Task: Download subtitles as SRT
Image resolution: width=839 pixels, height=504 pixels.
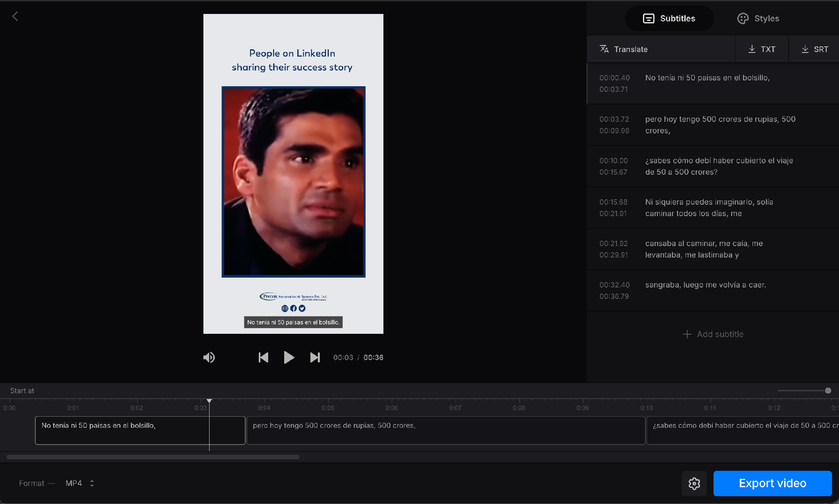Action: [814, 49]
